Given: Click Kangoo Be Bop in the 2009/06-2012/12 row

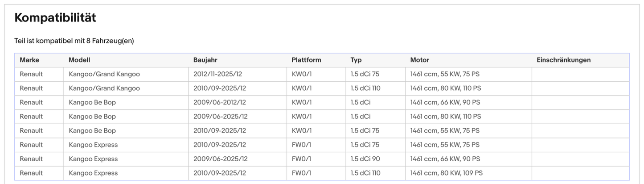Looking at the screenshot, I should pos(92,102).
